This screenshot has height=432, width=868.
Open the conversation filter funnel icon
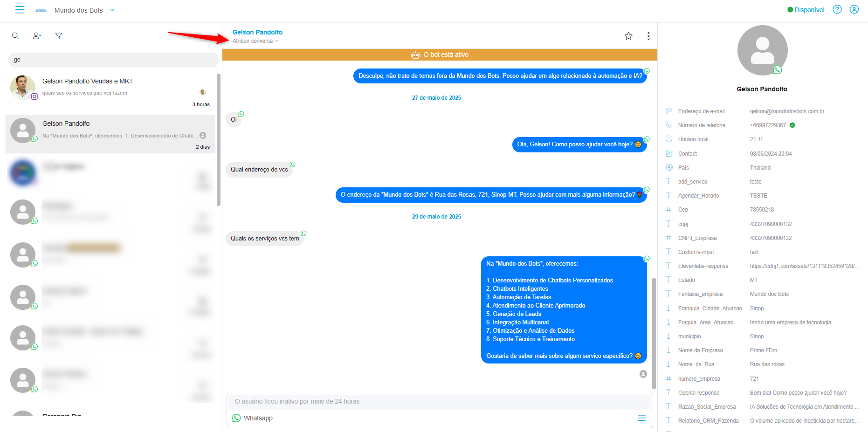tap(59, 36)
